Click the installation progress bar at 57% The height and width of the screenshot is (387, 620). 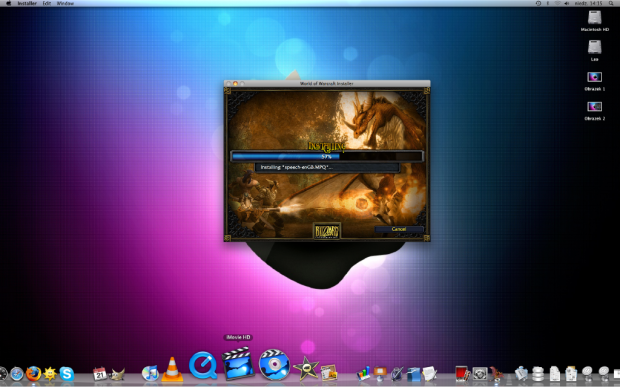[327, 157]
